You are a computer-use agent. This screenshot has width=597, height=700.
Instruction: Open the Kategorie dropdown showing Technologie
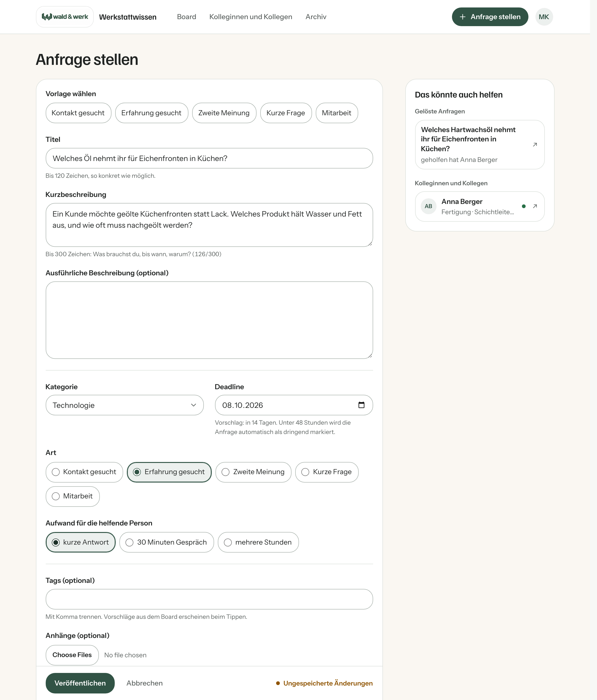[125, 405]
